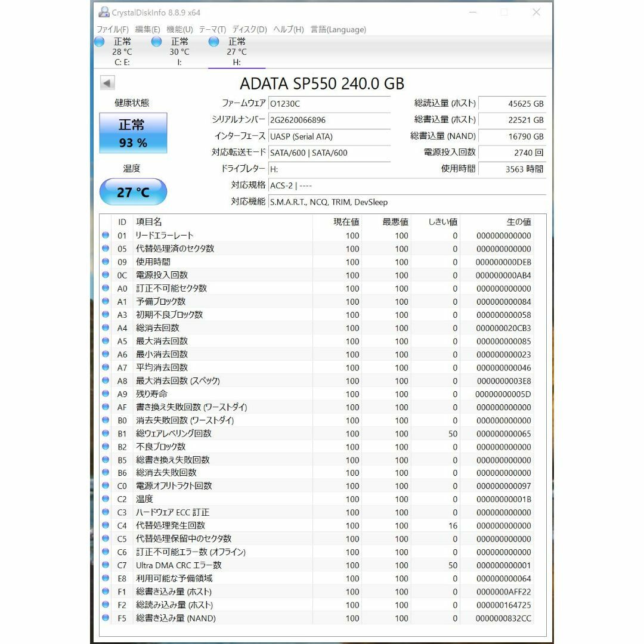Select the 最大消去回数 (スペック) row name
Viewport: 644px width, 644px height.
(178, 380)
